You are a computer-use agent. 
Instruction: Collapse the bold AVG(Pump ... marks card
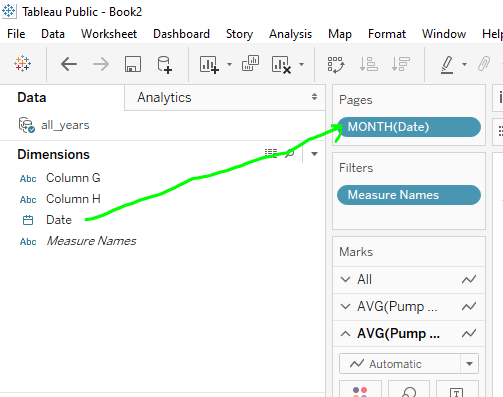coord(346,333)
